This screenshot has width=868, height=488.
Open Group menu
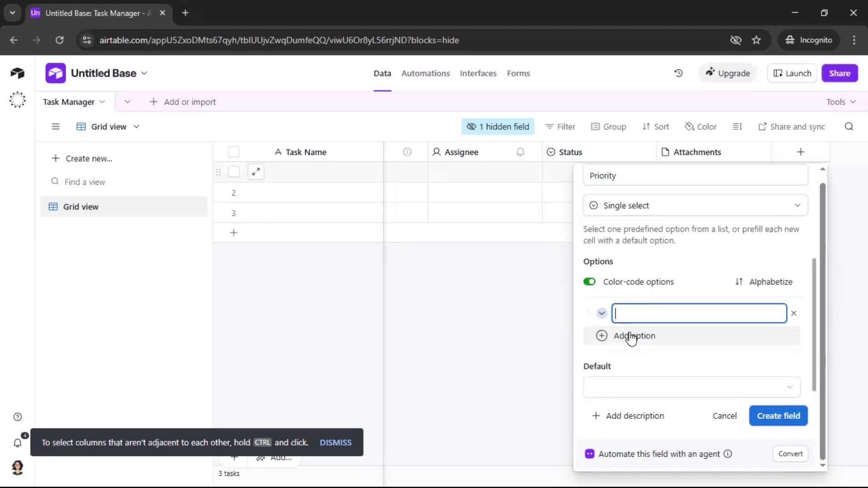click(609, 127)
